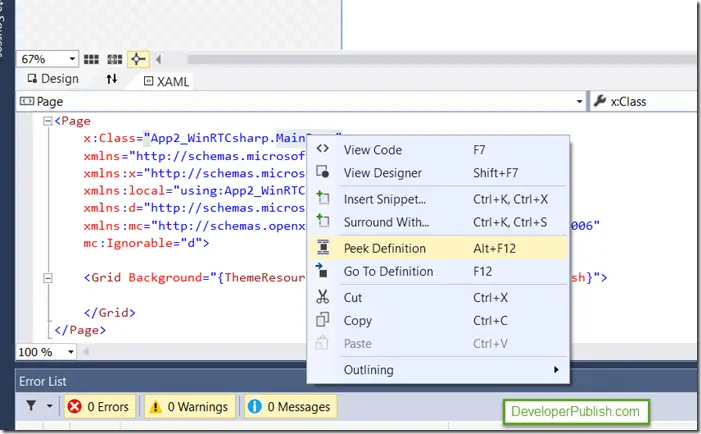Click the closing </Page> tag

coord(80,330)
